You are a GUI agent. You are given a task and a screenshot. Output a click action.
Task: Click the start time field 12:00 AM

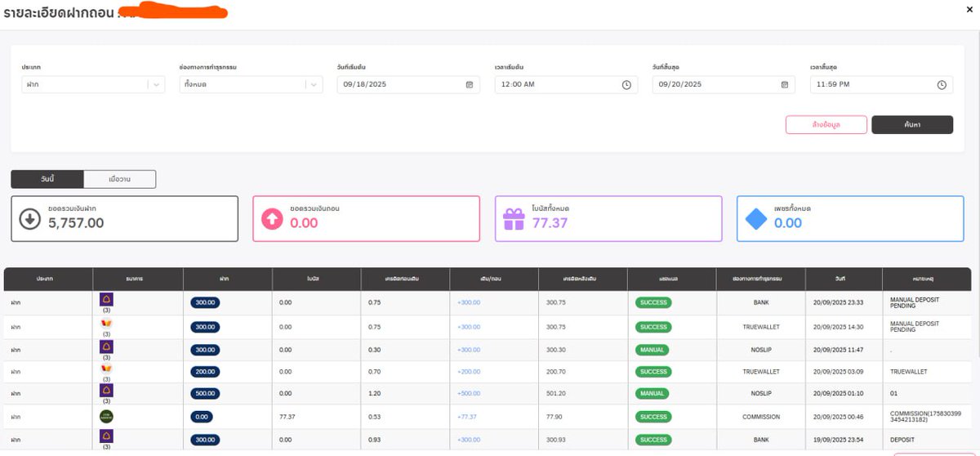(566, 84)
